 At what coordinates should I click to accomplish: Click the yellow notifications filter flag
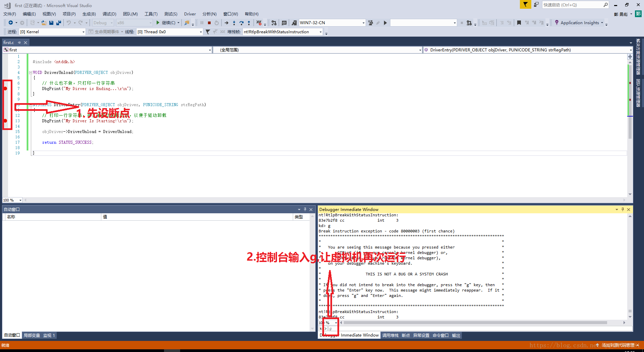coord(525,4)
